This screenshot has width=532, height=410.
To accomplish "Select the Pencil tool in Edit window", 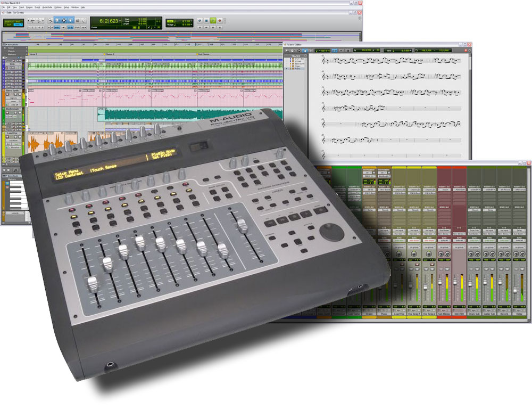I will coord(84,20).
